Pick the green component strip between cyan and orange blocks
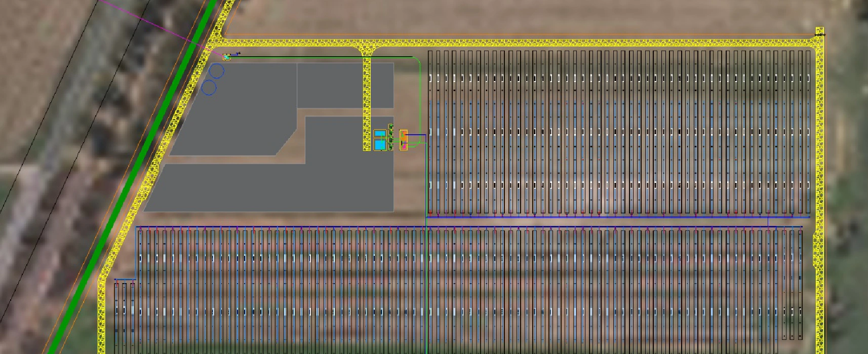Screen dimensions: 868x354 point(390,137)
